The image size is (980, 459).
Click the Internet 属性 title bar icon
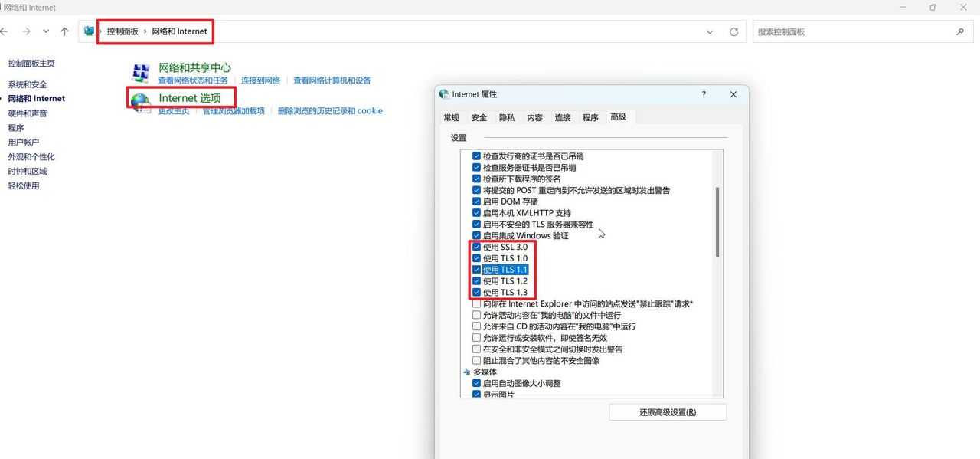[x=444, y=94]
